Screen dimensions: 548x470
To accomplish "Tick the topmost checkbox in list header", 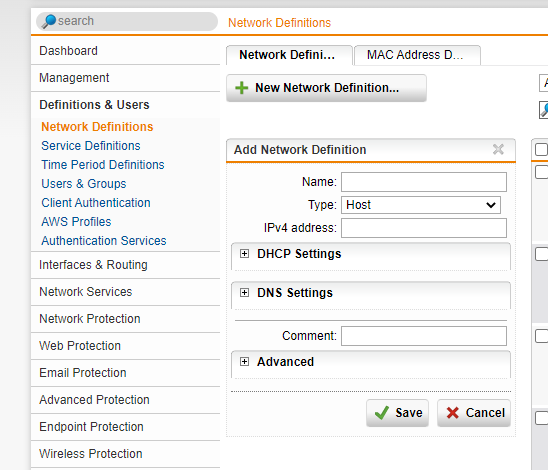I will (541, 149).
